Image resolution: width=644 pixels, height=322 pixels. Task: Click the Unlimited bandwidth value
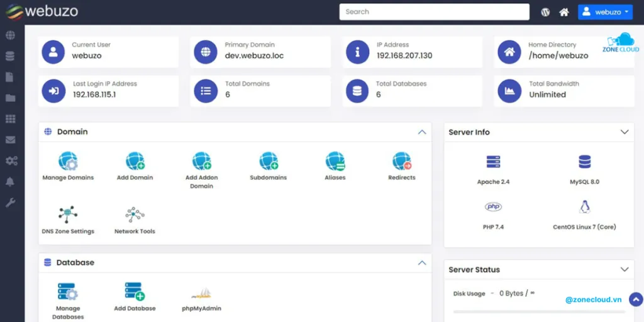click(548, 94)
